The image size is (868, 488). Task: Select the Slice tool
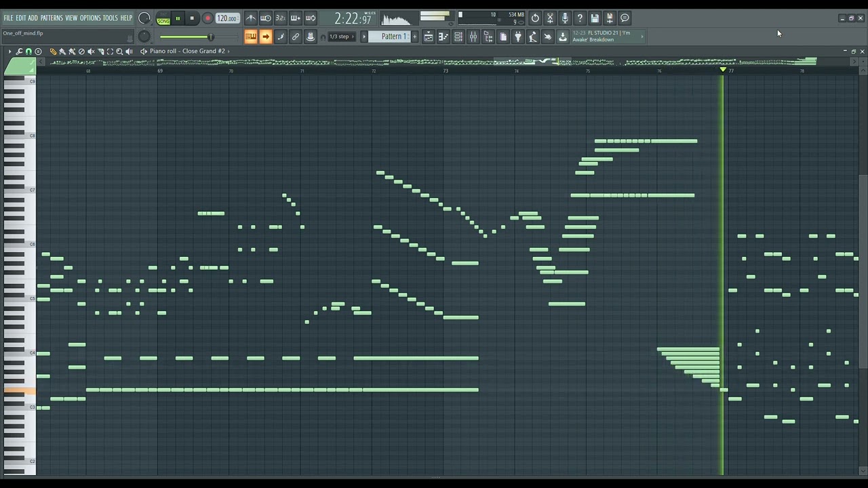[100, 52]
